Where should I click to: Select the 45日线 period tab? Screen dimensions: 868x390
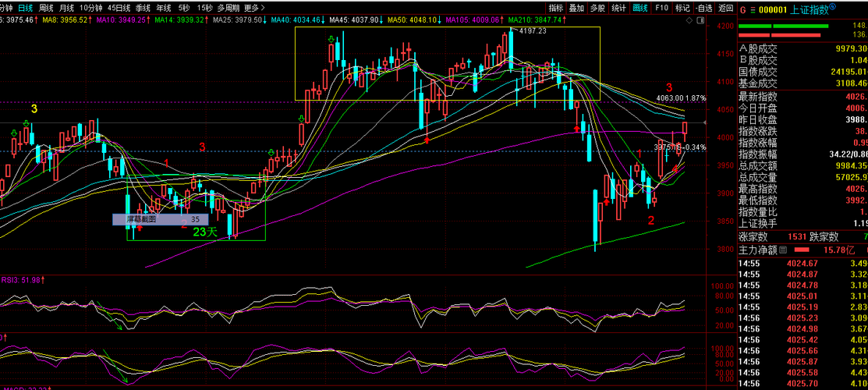pyautogui.click(x=119, y=8)
